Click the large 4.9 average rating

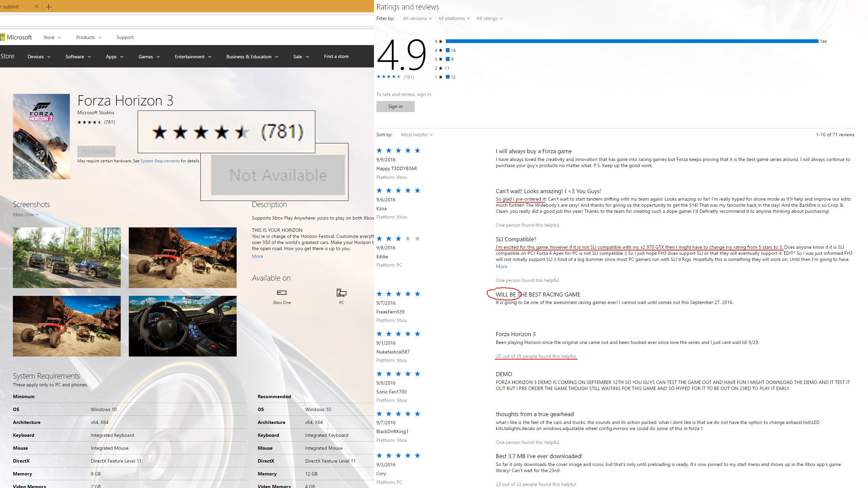click(401, 54)
